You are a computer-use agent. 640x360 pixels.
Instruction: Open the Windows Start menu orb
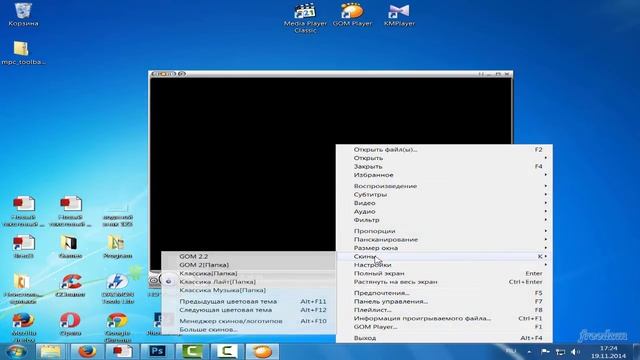coord(16,351)
